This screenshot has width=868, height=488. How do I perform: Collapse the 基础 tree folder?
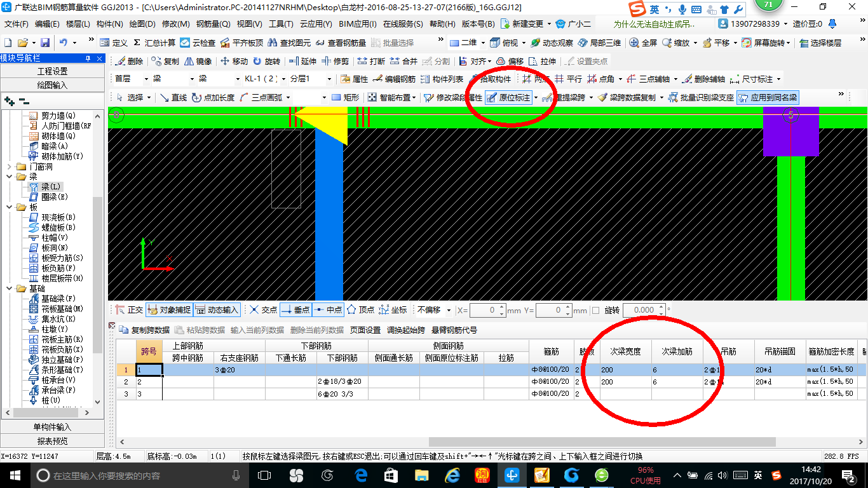[10, 288]
